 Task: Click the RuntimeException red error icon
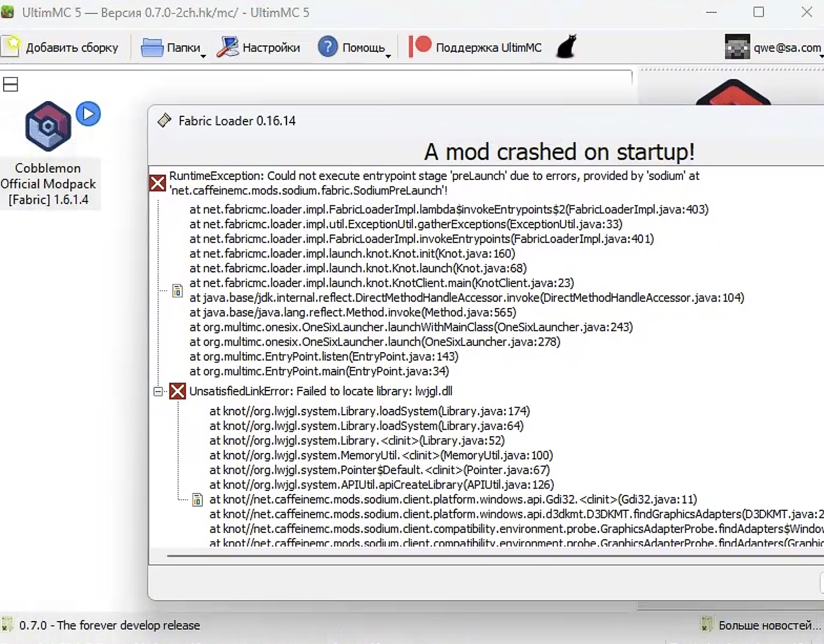coord(158,183)
